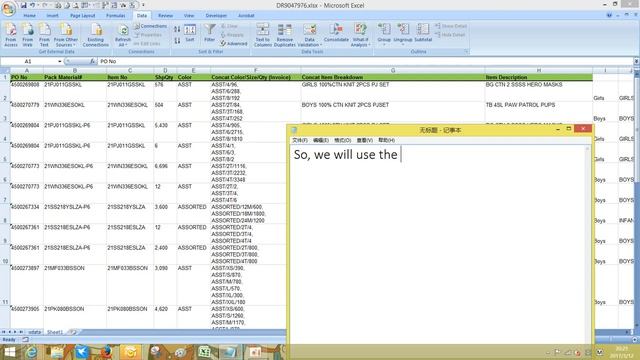This screenshot has height=360, width=640.
Task: Switch to the Developer tab
Action: coord(216,16)
